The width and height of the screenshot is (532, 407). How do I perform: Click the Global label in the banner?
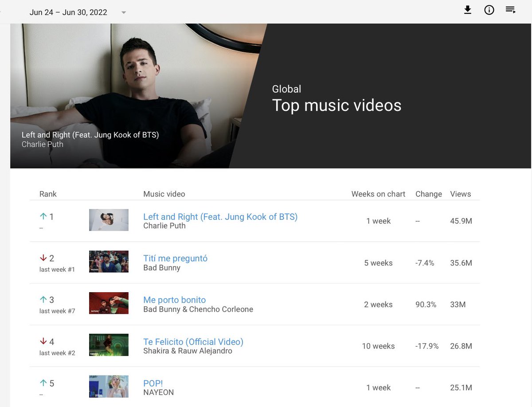(x=286, y=89)
